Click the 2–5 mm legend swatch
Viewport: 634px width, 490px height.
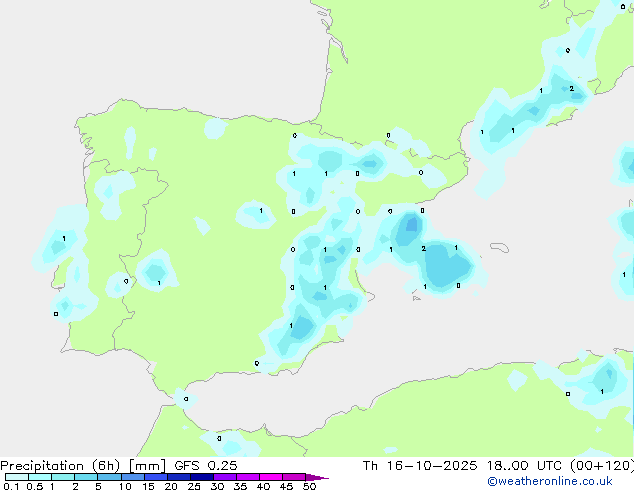pos(86,477)
